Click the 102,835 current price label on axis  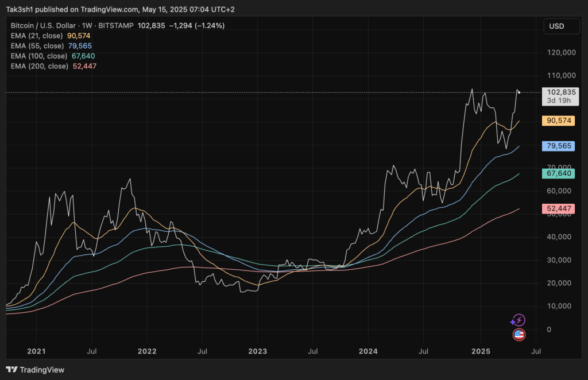[561, 92]
